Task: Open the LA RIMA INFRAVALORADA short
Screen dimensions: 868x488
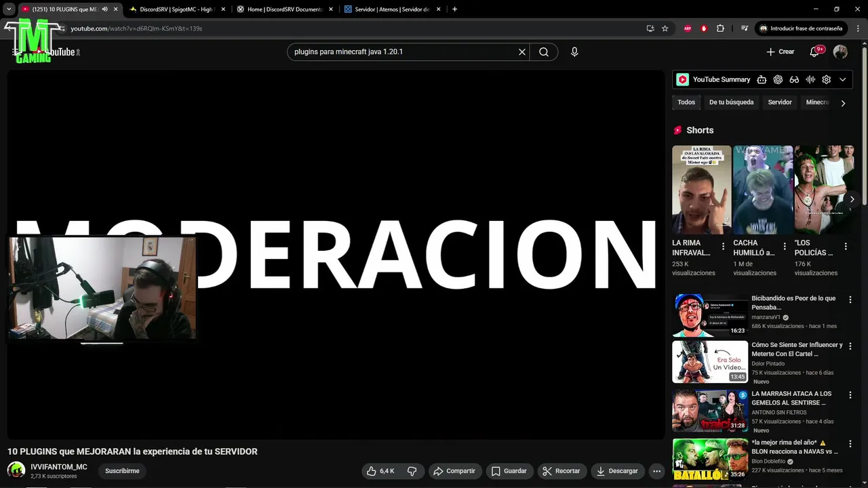Action: 702,190
